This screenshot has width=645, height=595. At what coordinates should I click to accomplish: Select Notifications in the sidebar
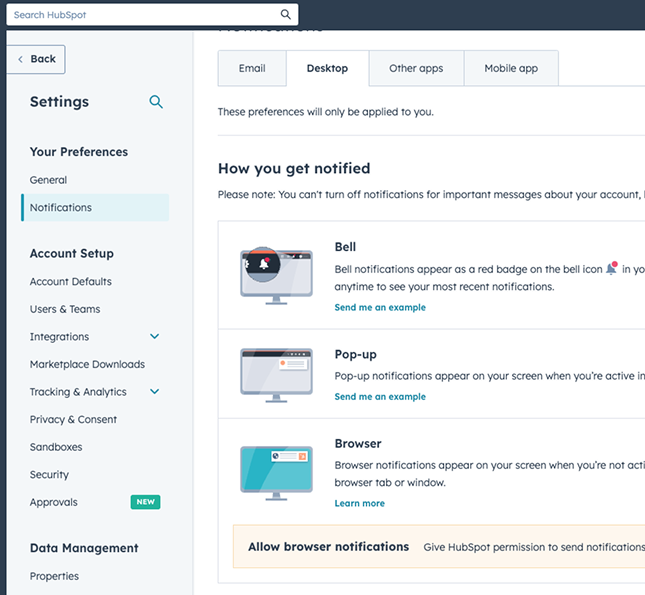click(x=95, y=207)
